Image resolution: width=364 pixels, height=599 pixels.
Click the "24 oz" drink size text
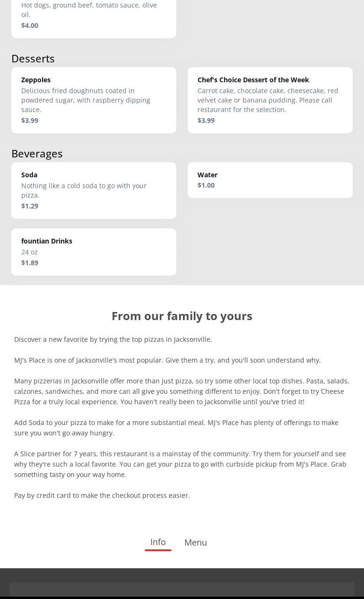[29, 252]
